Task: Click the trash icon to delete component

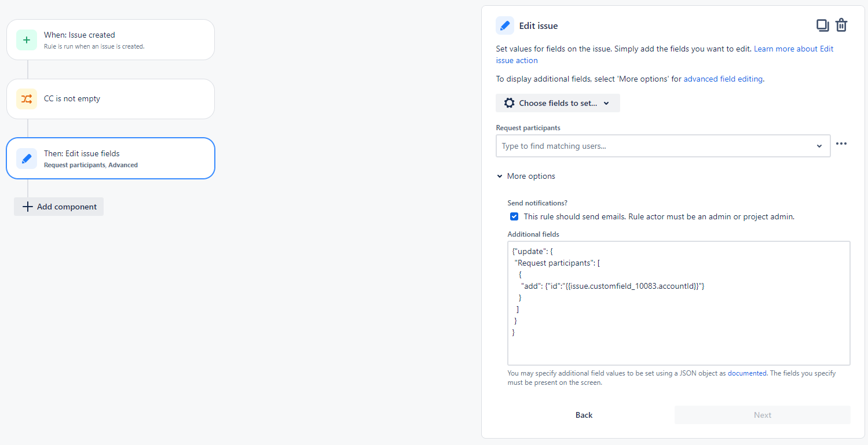Action: coord(841,25)
